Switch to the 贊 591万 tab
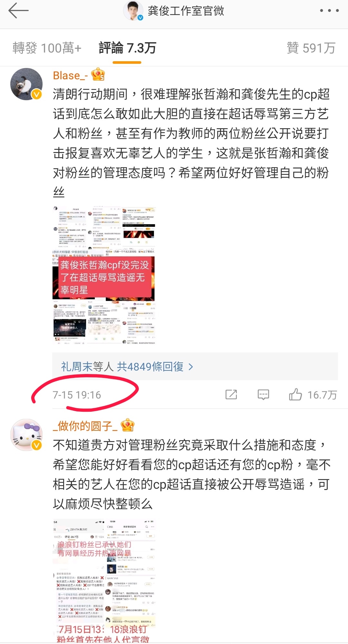The image size is (348, 644). [311, 48]
